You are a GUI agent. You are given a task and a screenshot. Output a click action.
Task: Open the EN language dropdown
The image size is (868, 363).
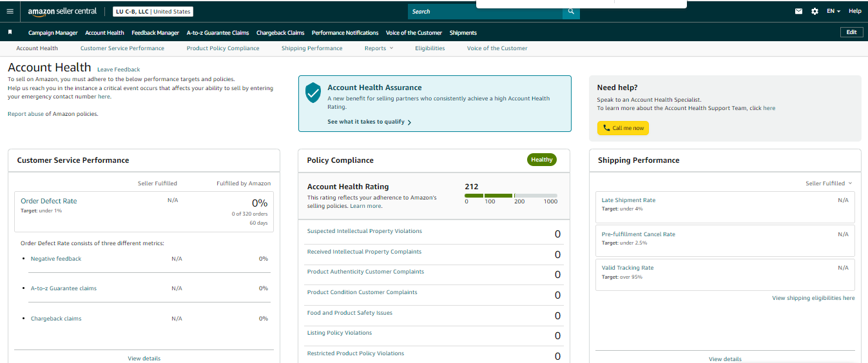(x=834, y=11)
